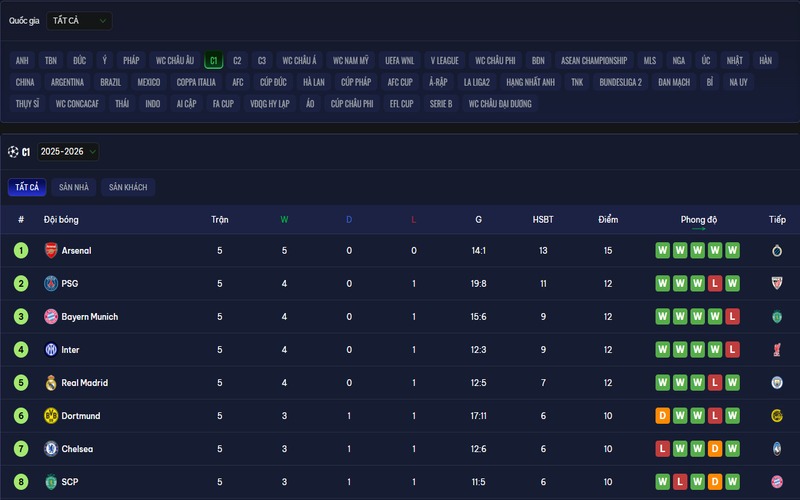Select the C2 league tab
This screenshot has width=800, height=500.
pos(237,60)
